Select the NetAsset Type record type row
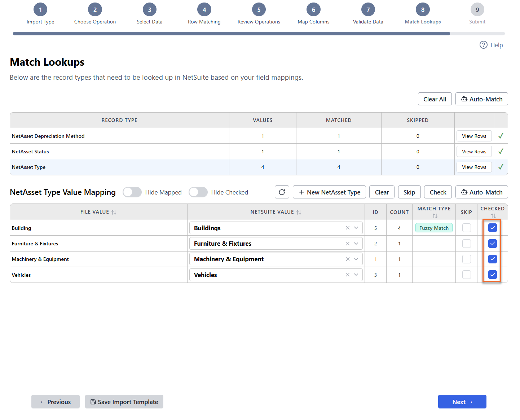The height and width of the screenshot is (420, 520). point(259,167)
